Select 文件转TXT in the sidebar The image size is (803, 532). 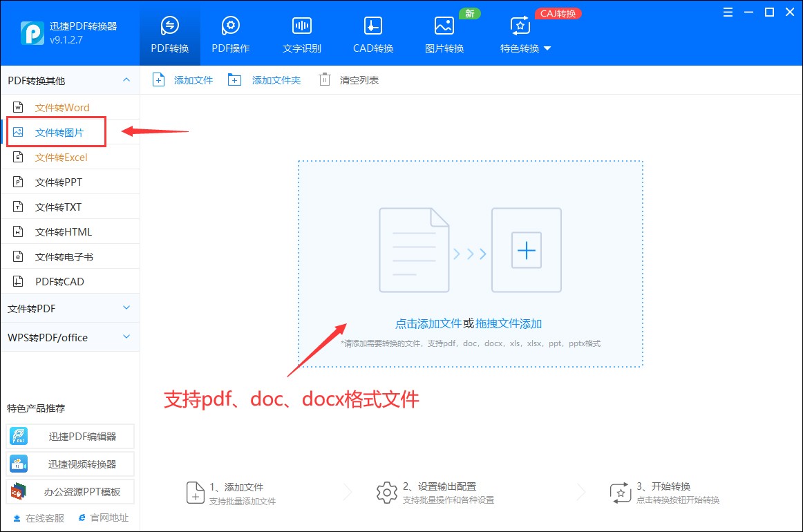pos(70,207)
